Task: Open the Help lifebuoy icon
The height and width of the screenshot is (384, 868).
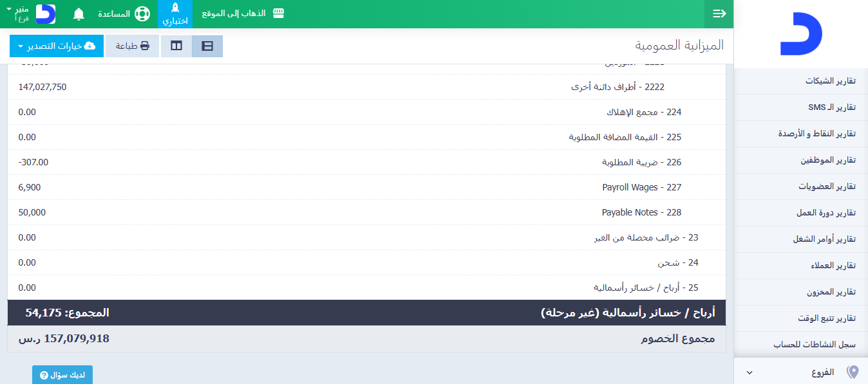Action: coord(142,14)
